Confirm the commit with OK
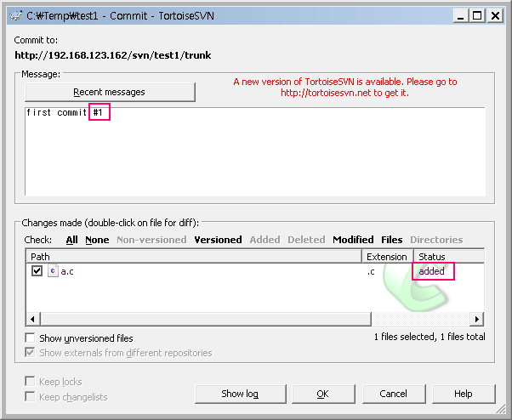512x420 pixels. [x=323, y=394]
